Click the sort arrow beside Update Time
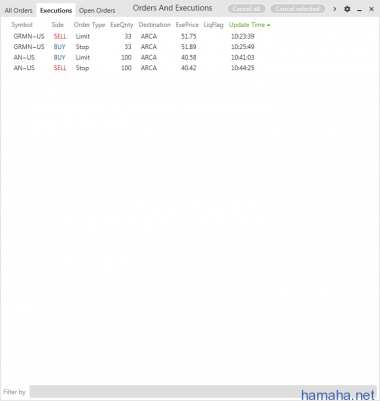 point(269,25)
